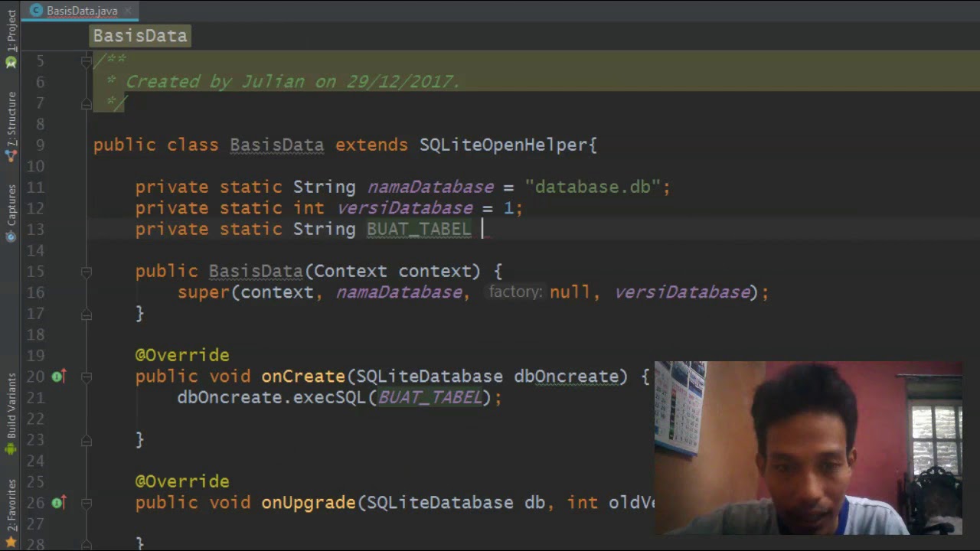Click the super keyword on line 16
The width and height of the screenshot is (980, 551).
tap(204, 292)
